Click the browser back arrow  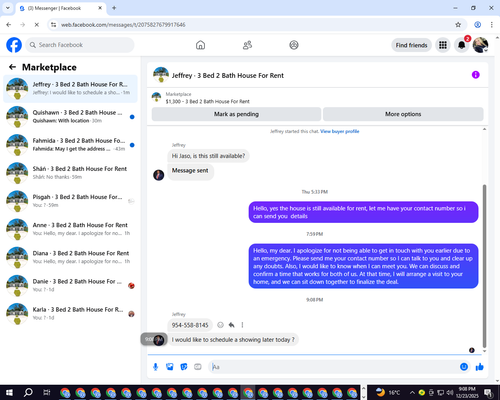coord(9,25)
